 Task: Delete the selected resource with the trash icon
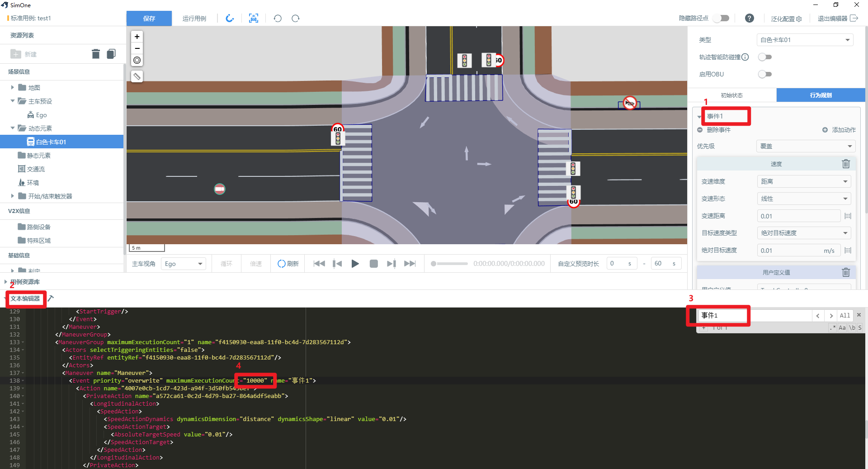click(96, 54)
